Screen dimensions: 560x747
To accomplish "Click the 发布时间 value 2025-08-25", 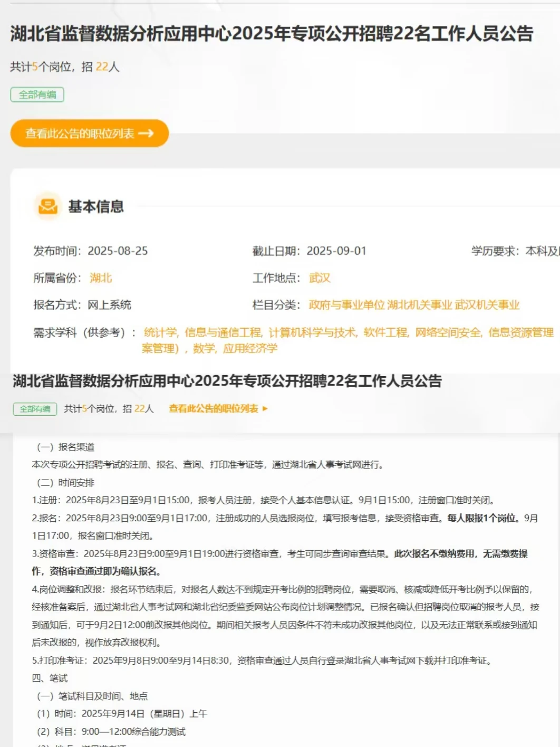I will (x=118, y=251).
